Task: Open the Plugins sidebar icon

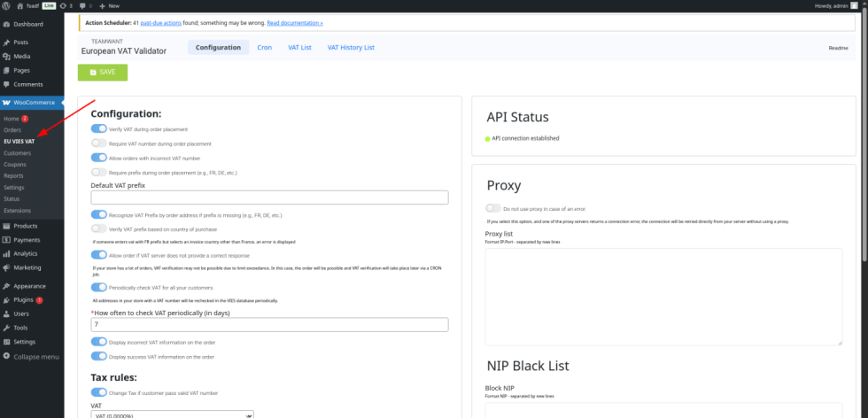Action: point(7,300)
